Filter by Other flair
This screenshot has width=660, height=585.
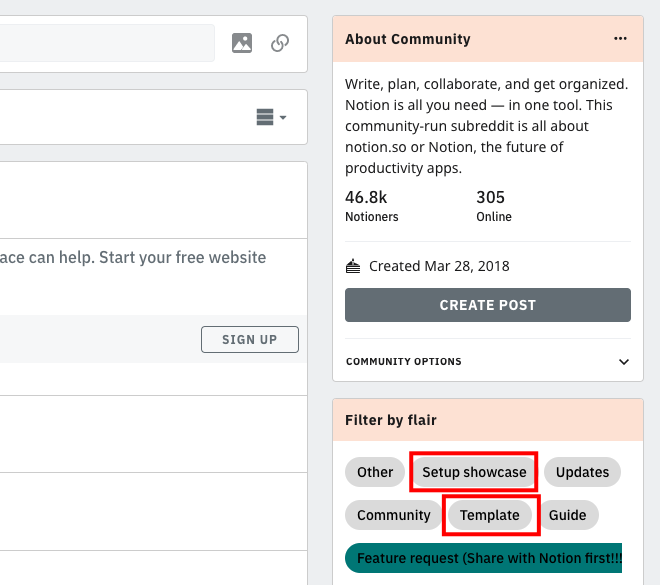click(x=375, y=472)
